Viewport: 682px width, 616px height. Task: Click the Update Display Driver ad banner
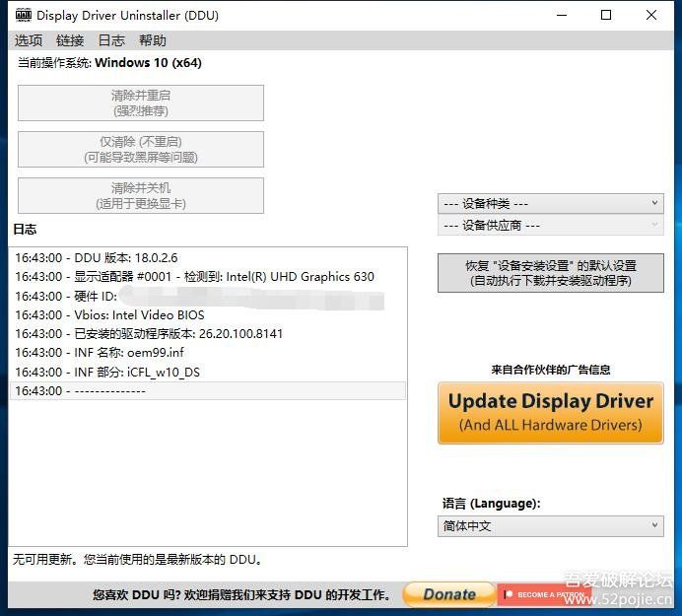551,413
